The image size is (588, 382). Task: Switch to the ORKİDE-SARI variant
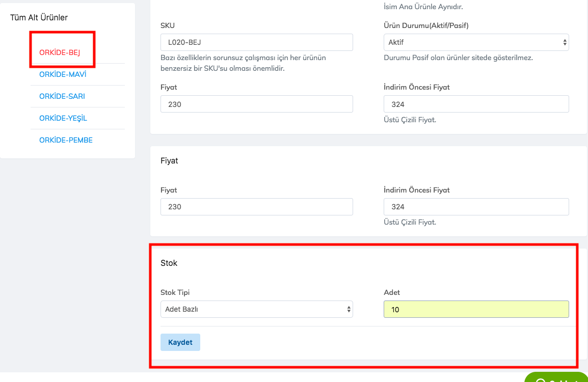(x=62, y=96)
